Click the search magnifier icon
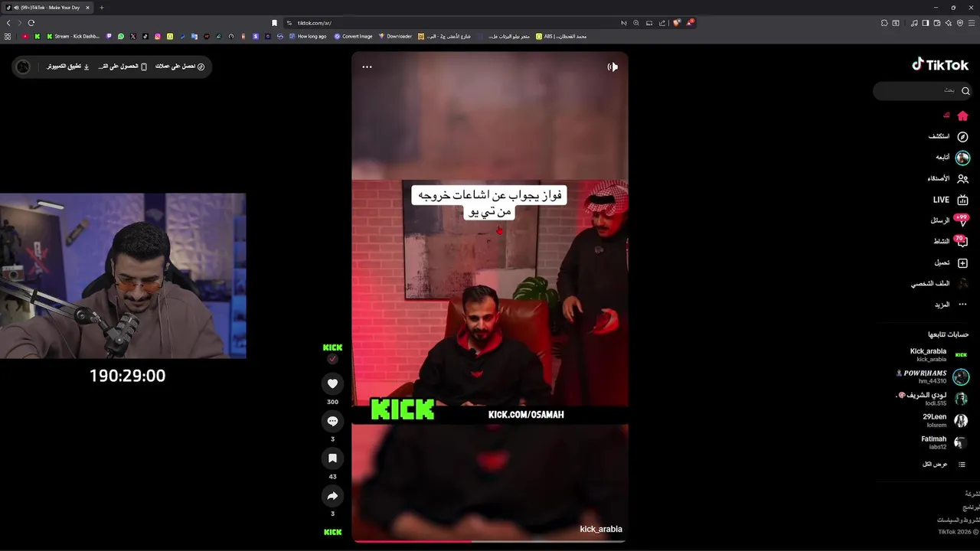This screenshot has width=980, height=551. coord(965,90)
